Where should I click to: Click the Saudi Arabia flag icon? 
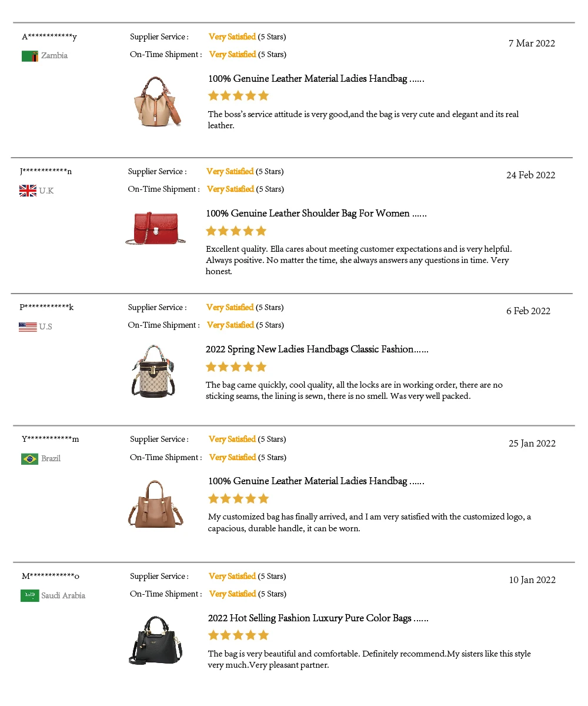(30, 595)
